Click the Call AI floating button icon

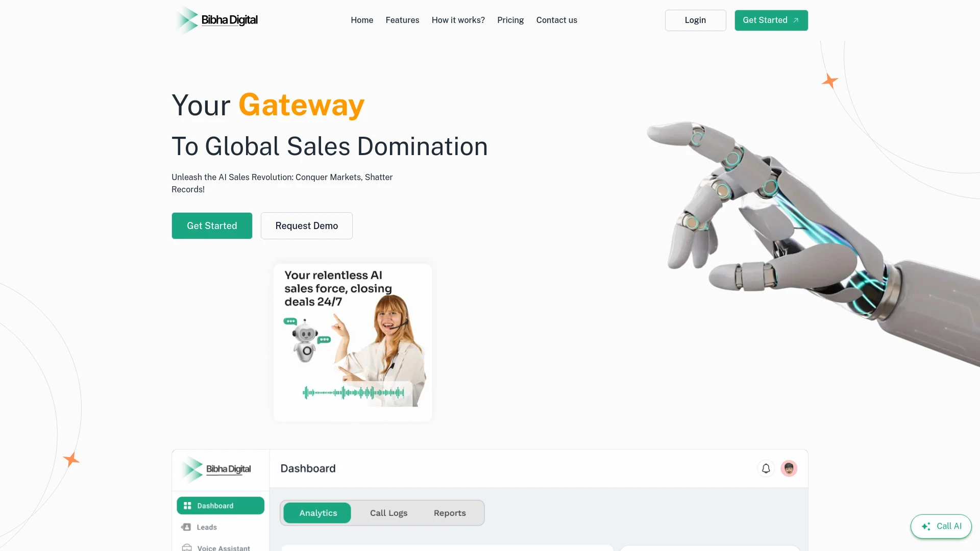[927, 526]
